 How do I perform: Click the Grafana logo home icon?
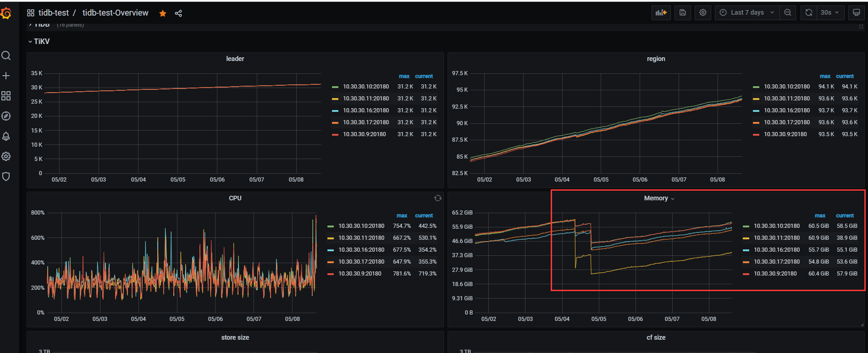coord(6,14)
